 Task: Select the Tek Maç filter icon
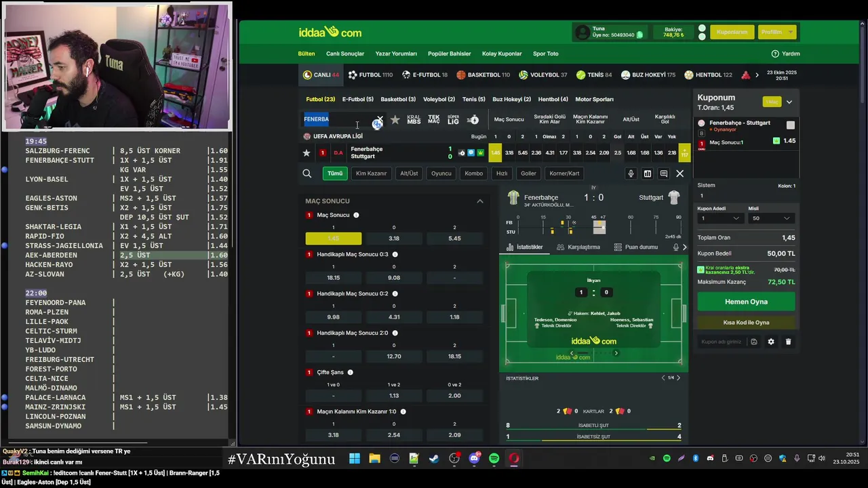(x=434, y=120)
